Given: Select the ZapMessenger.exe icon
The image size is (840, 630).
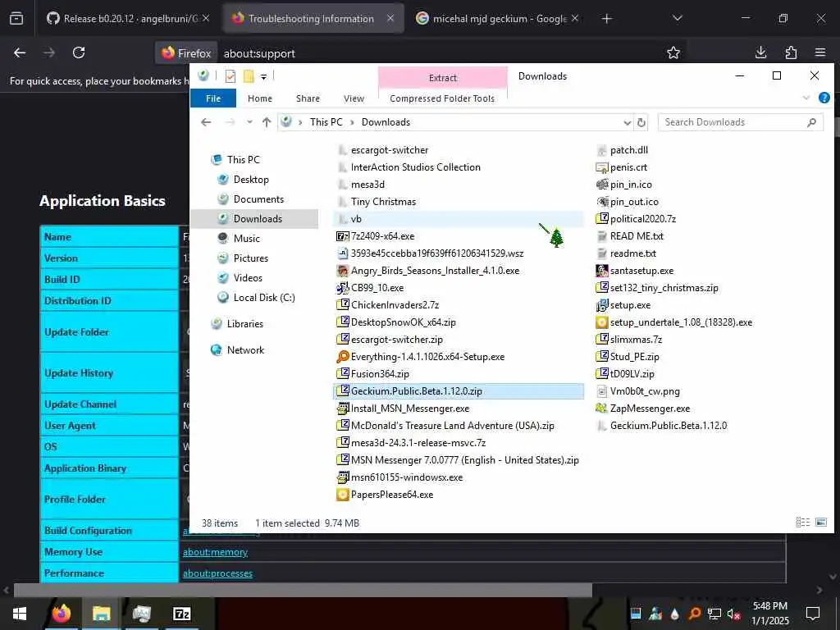Looking at the screenshot, I should click(601, 409).
